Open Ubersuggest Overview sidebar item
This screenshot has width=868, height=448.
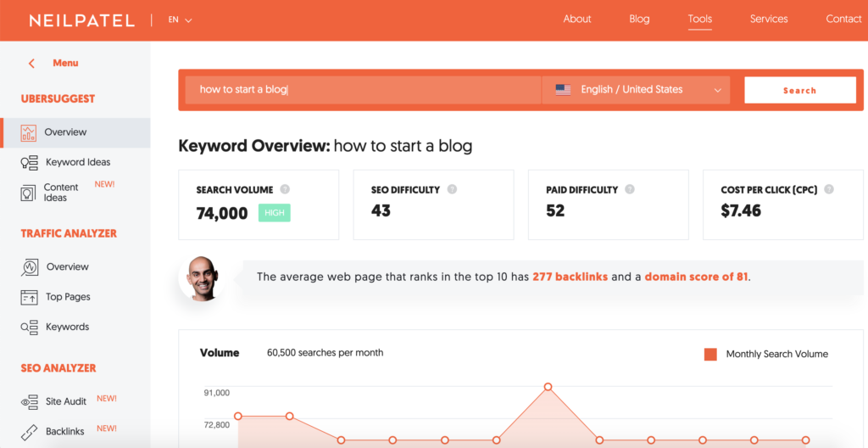coord(75,132)
